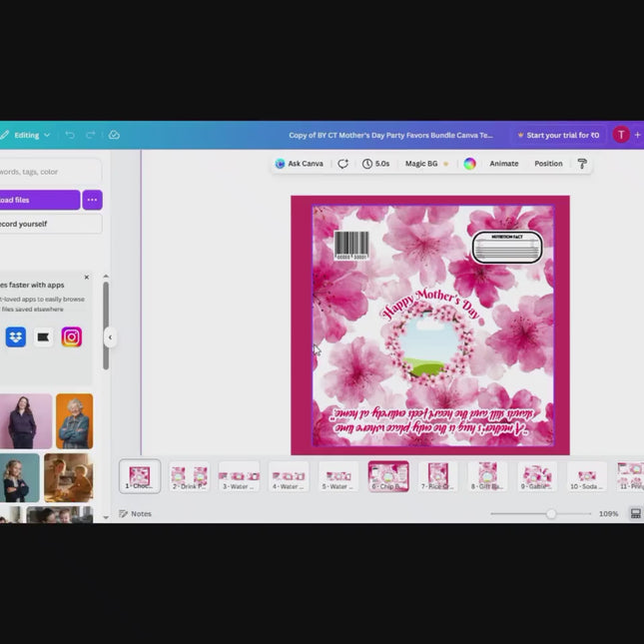Screen dimensions: 644x644
Task: Open the Notes panel
Action: [136, 513]
